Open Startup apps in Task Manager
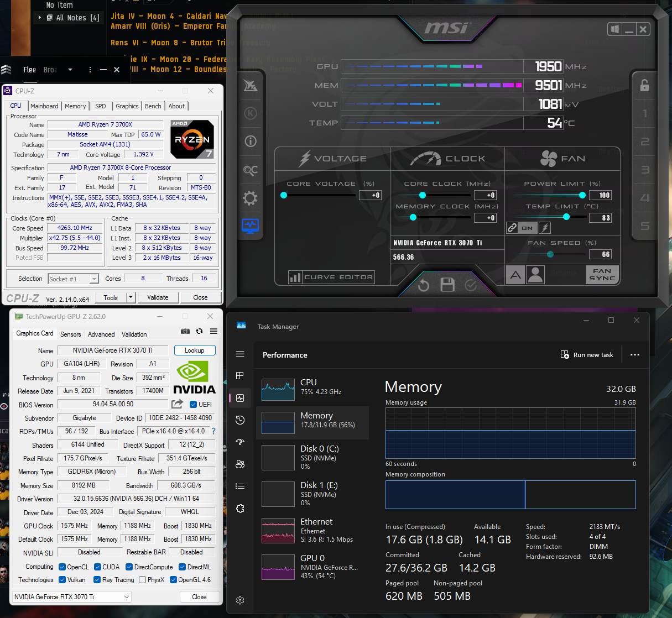 point(240,442)
